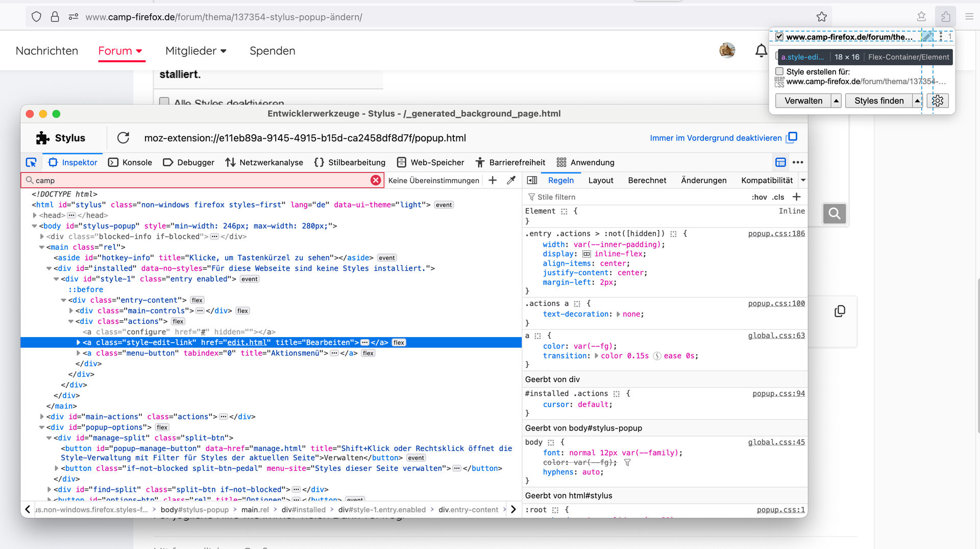The height and width of the screenshot is (549, 980).
Task: Collapse the div class actions node
Action: (71, 321)
